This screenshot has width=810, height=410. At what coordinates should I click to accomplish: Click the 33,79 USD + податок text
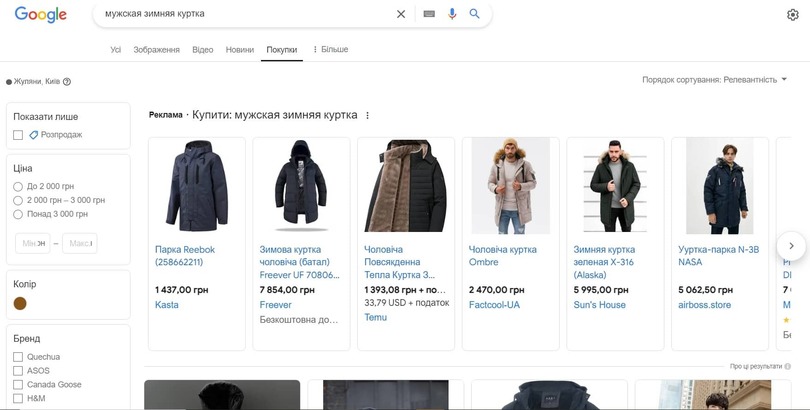coord(407,303)
